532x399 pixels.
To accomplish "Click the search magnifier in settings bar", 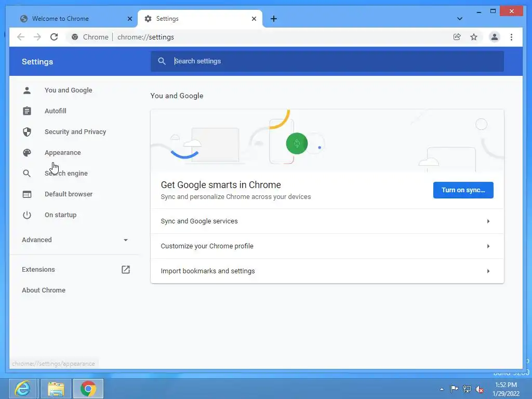I will tap(162, 61).
